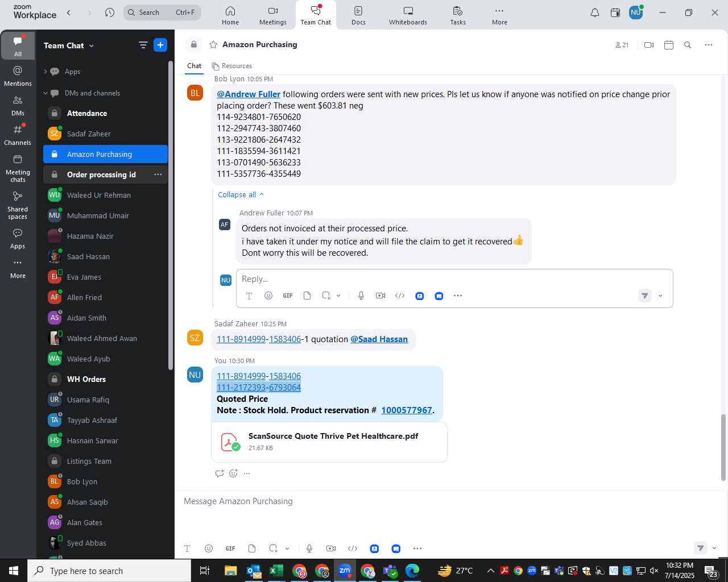This screenshot has width=728, height=582.
Task: Open send options dropdown in bottom composer
Action: pyautogui.click(x=714, y=548)
